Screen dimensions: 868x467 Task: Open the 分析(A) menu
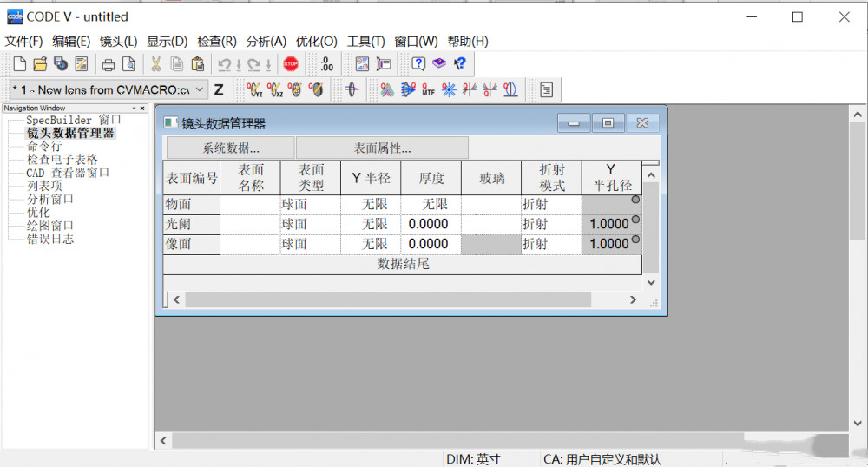(266, 42)
